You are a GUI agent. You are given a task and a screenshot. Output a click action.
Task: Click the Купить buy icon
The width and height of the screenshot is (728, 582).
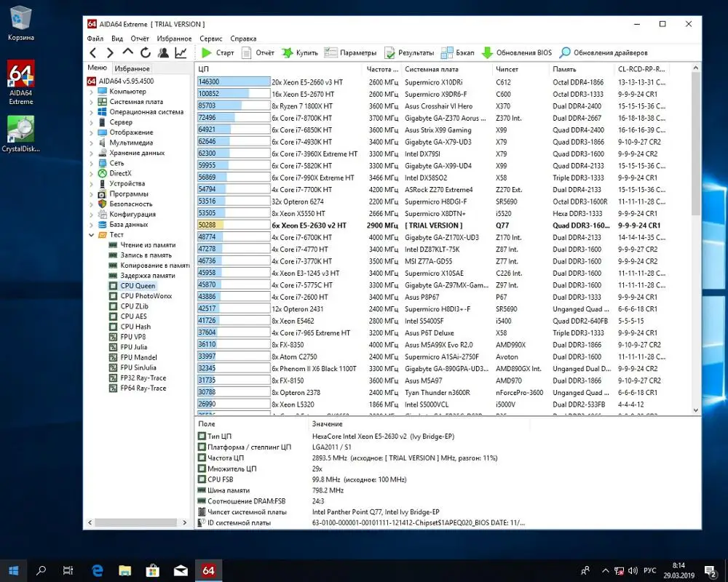pyautogui.click(x=287, y=53)
